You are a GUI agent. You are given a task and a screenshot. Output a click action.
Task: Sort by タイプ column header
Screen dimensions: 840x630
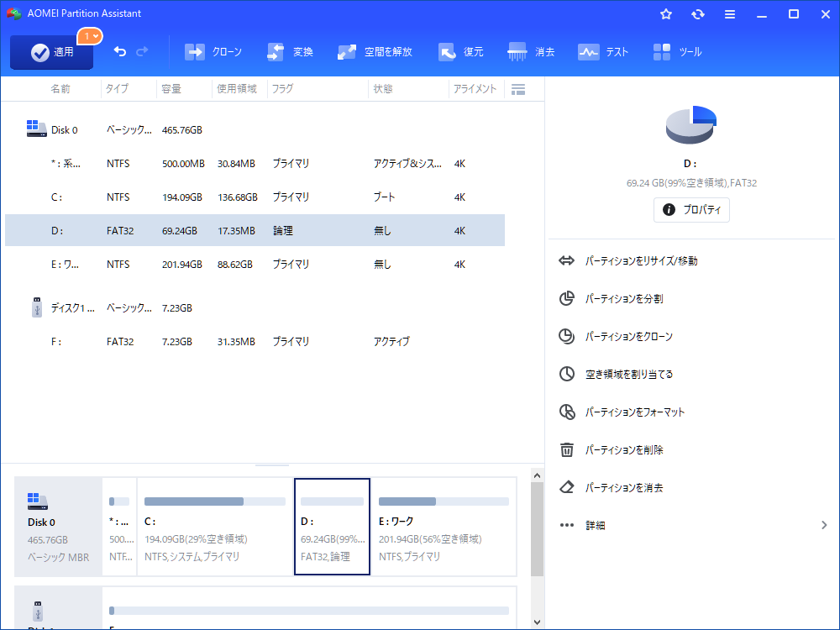click(117, 89)
